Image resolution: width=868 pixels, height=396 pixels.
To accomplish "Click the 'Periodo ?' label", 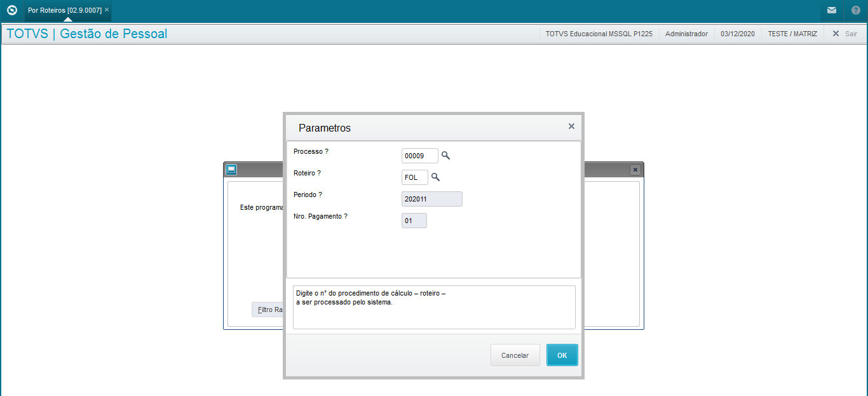I will click(308, 195).
